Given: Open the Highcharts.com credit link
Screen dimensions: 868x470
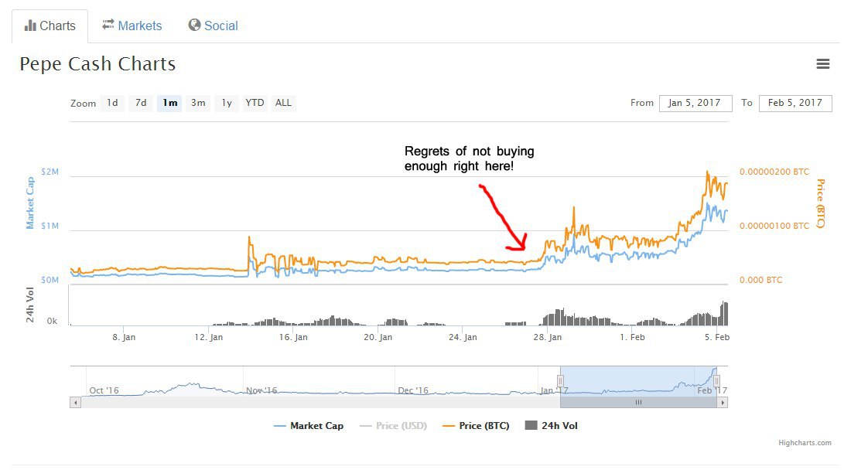Looking at the screenshot, I should 805,443.
